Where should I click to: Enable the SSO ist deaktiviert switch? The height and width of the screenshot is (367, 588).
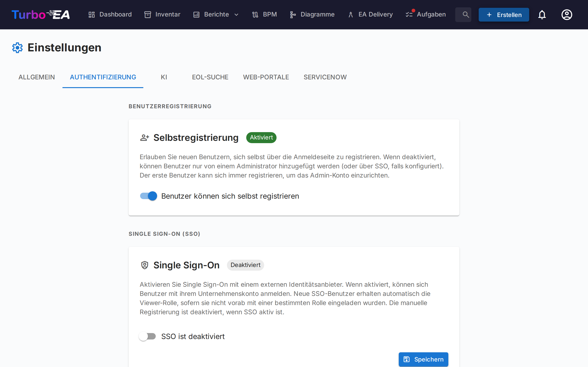[x=147, y=336]
